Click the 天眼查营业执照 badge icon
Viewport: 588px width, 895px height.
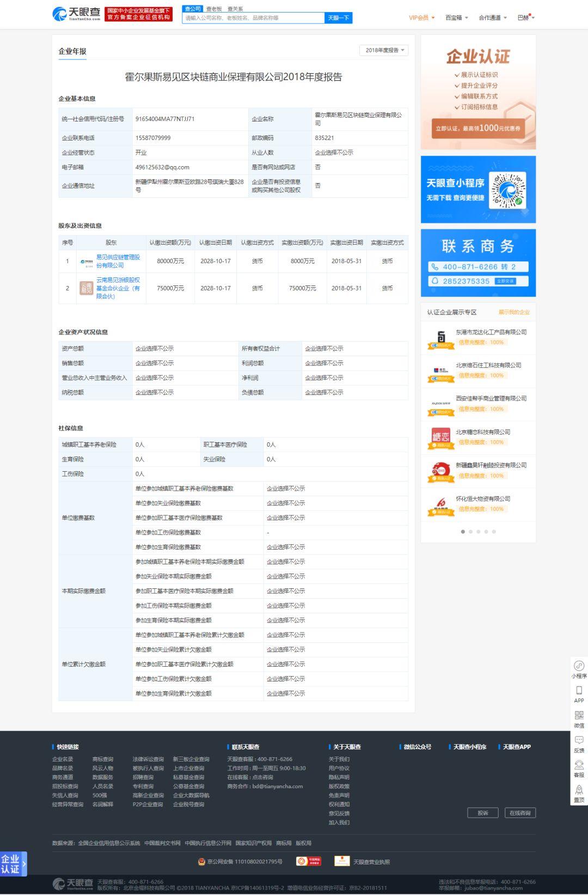coord(342,861)
